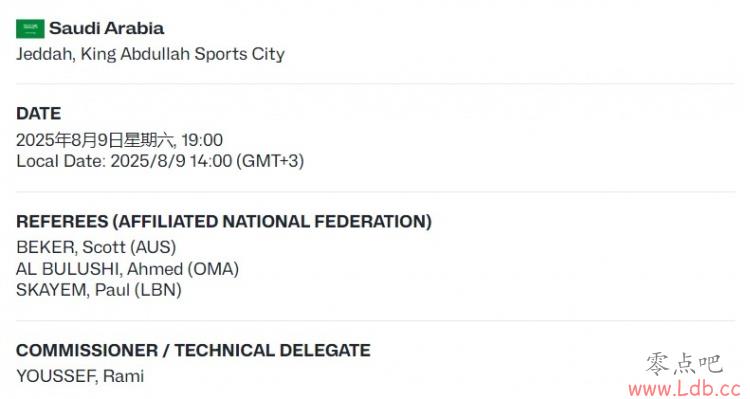Click the 零点吧 watermark logo

point(684,364)
